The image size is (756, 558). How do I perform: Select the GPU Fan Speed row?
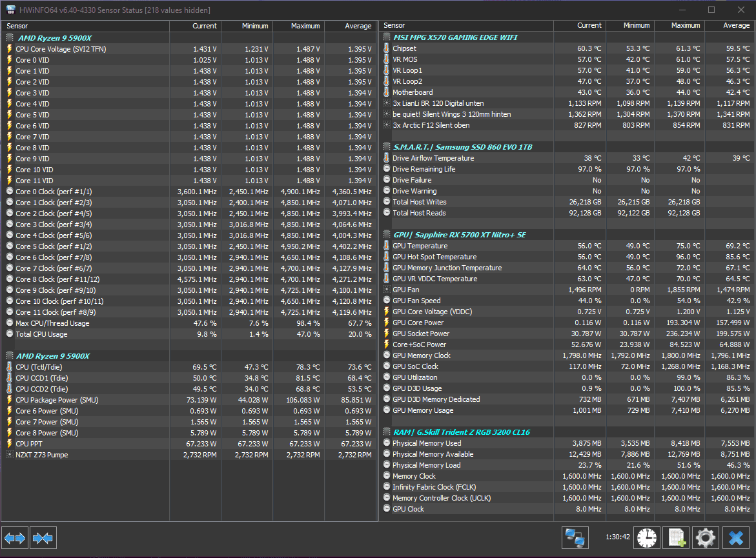[x=566, y=300]
